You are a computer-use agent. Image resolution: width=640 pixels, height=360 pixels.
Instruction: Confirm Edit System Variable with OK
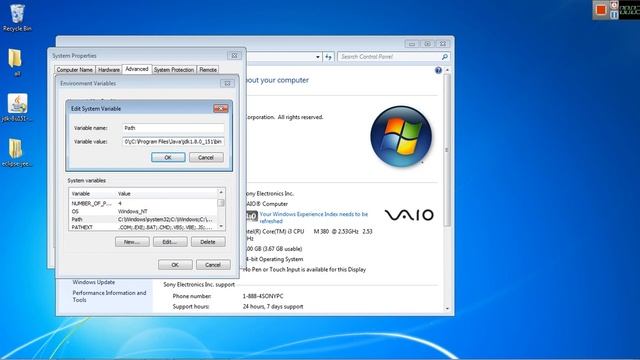coord(168,158)
